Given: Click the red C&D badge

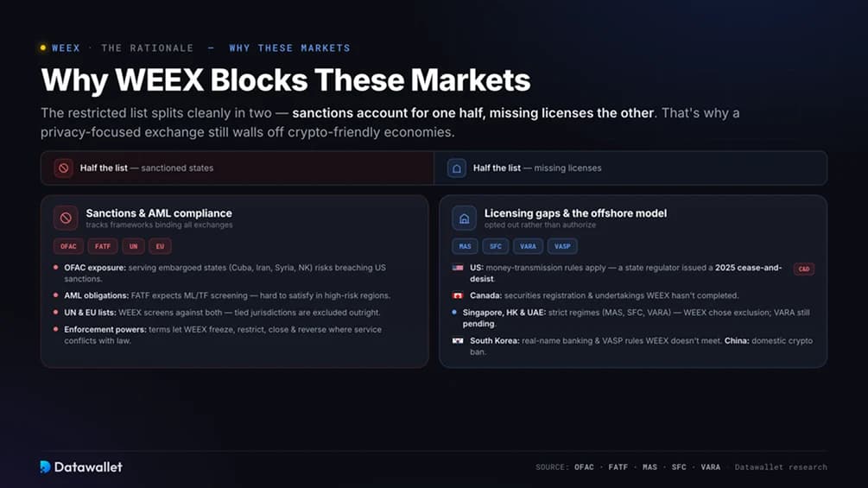Looking at the screenshot, I should point(804,269).
